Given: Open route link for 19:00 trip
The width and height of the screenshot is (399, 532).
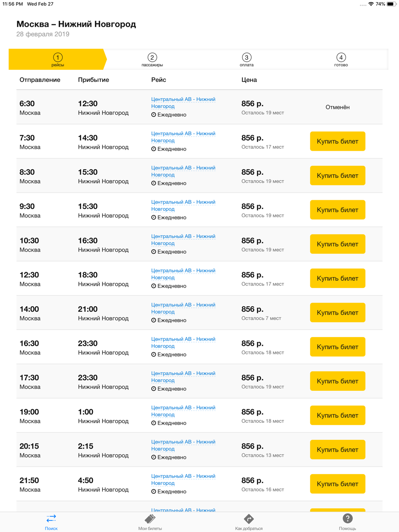Looking at the screenshot, I should pyautogui.click(x=183, y=411).
